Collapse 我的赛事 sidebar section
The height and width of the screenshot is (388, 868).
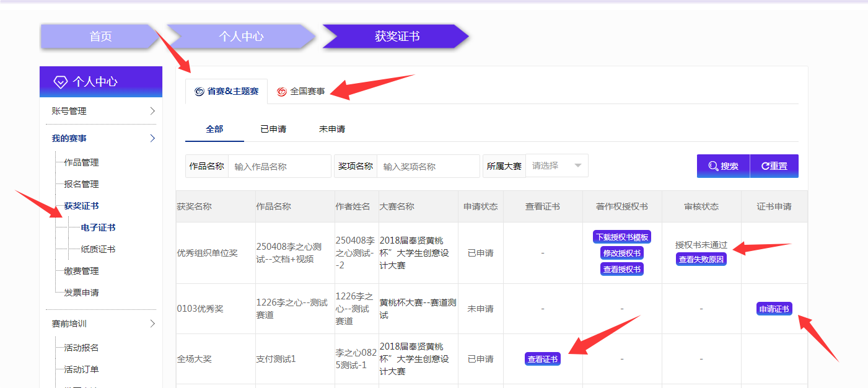click(152, 139)
